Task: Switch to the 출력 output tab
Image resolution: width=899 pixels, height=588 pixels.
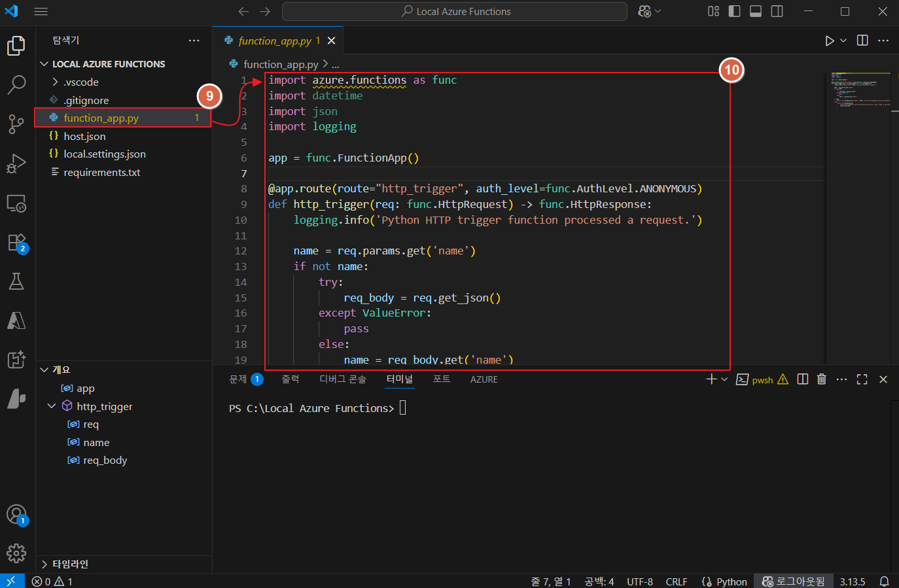Action: [290, 379]
